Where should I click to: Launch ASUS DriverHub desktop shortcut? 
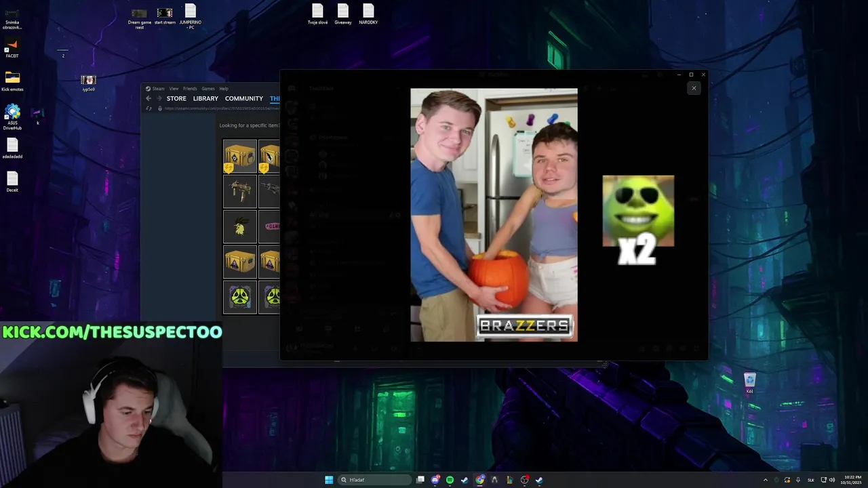point(12,117)
